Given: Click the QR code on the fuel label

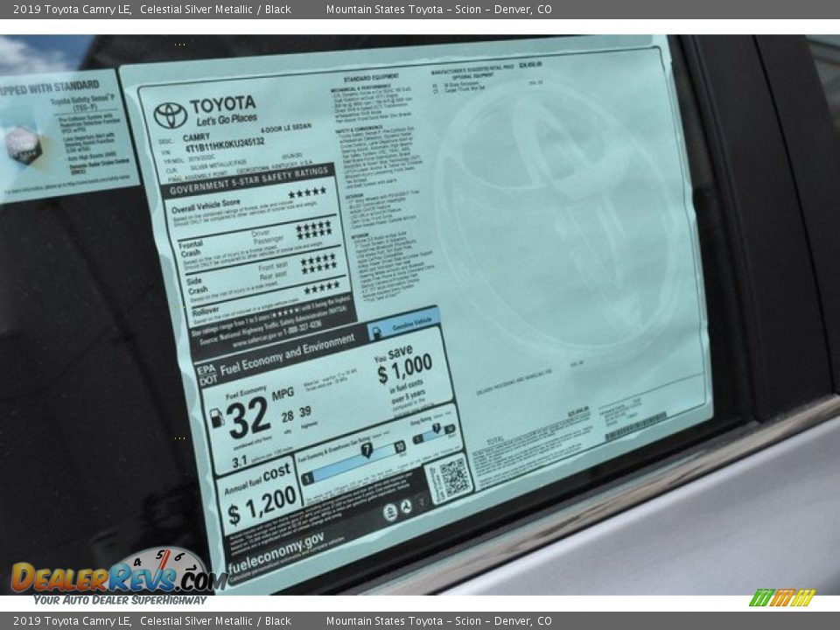Looking at the screenshot, I should click(x=453, y=477).
